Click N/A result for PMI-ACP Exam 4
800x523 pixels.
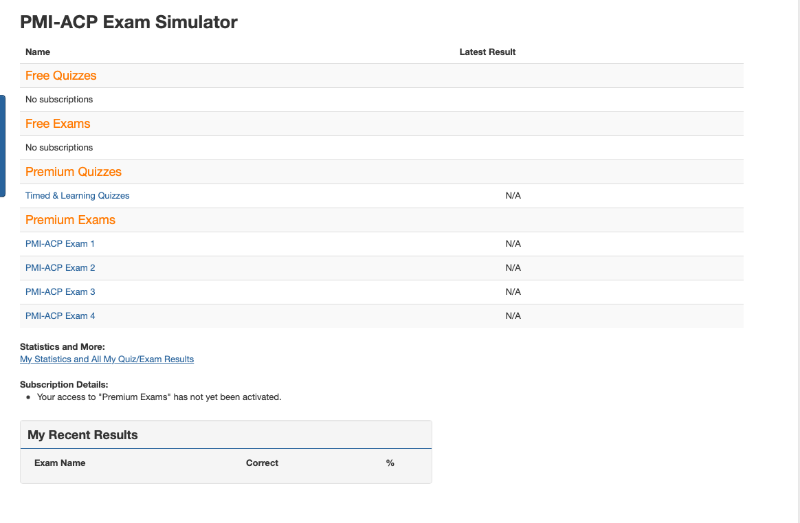click(513, 316)
